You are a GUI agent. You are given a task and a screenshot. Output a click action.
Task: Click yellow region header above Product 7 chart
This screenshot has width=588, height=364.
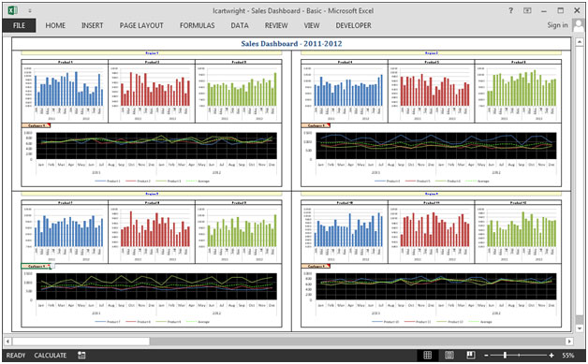click(152, 194)
